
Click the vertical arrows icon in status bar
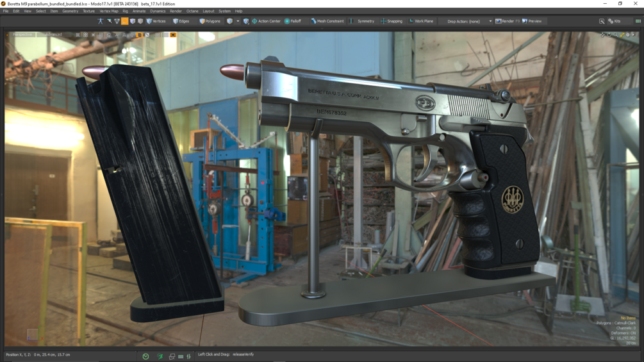click(x=188, y=356)
